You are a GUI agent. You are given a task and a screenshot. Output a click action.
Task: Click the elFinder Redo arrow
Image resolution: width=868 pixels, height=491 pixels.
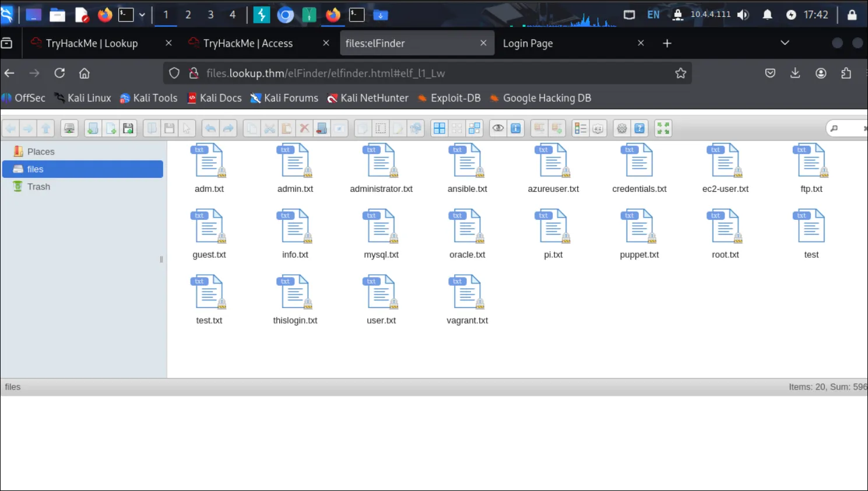[229, 128]
